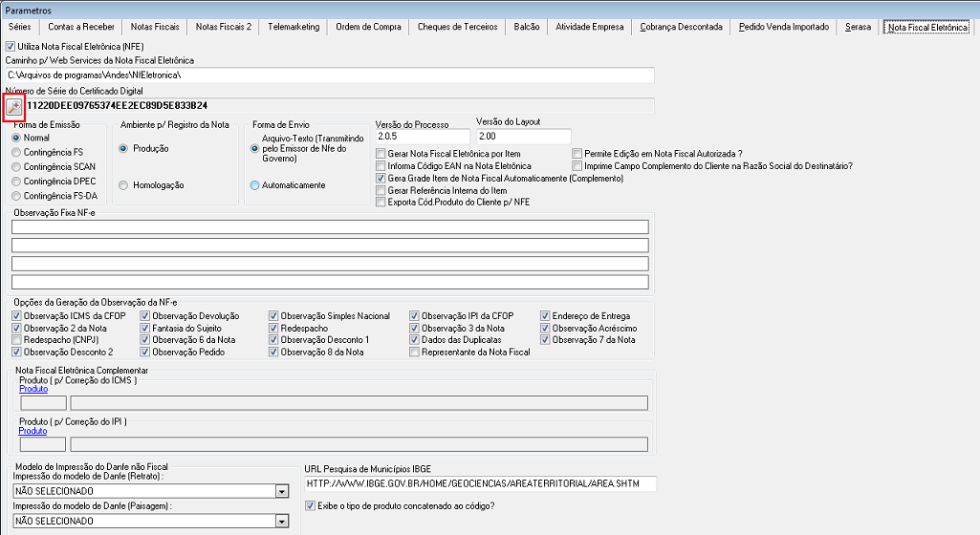Screen dimensions: 980x535
Task: Select Contingência FS radio button
Action: [16, 152]
